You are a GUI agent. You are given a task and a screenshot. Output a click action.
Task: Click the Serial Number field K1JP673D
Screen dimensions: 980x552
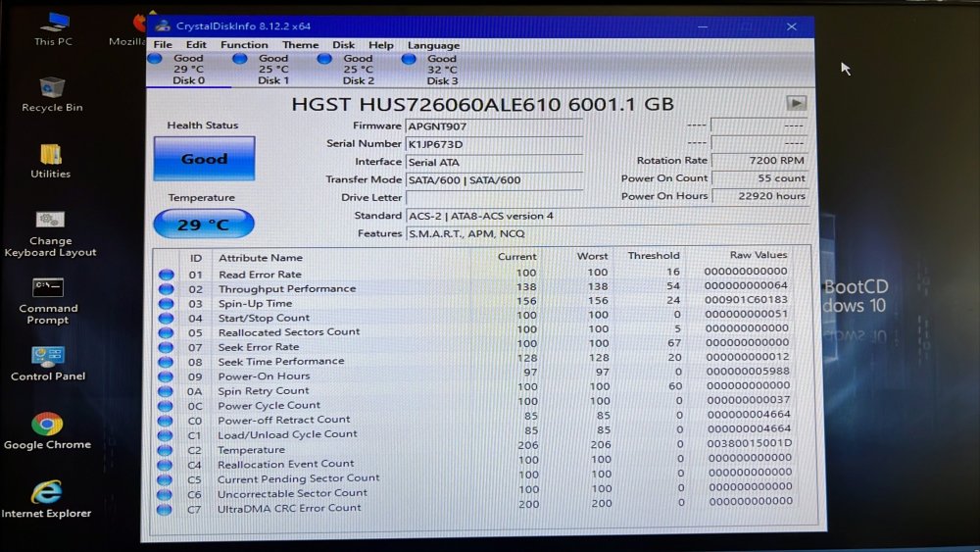pyautogui.click(x=494, y=144)
